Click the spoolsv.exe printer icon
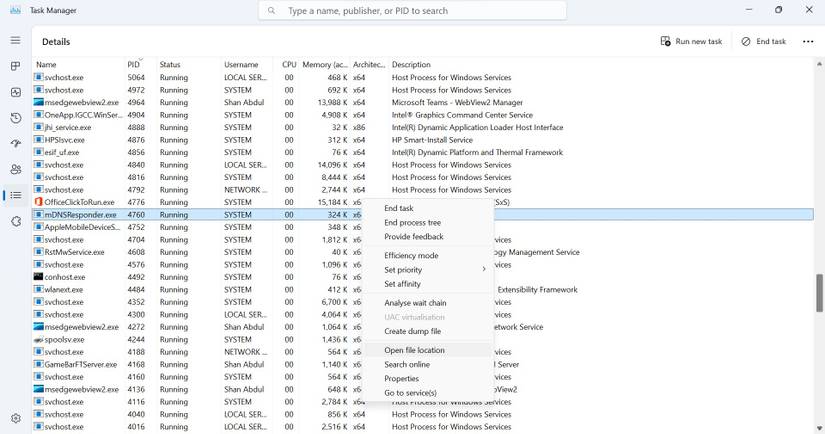Image resolution: width=825 pixels, height=434 pixels. [38, 339]
